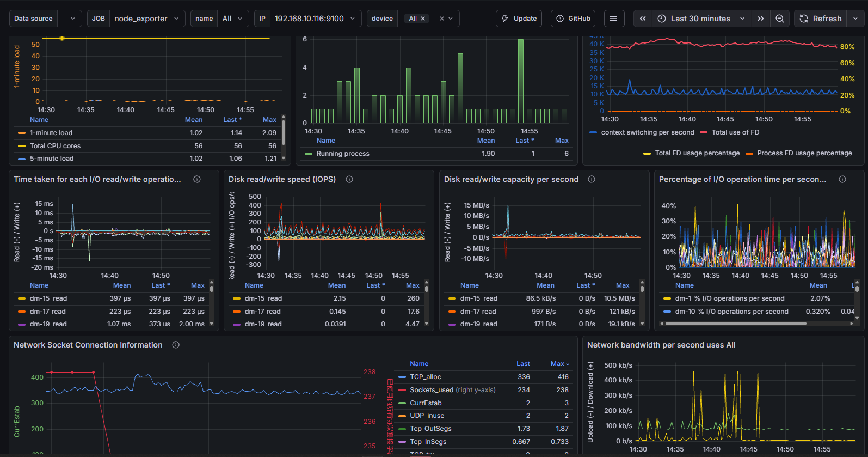Toggle TCP_alloc series in socket legend
The image size is (868, 457).
426,377
